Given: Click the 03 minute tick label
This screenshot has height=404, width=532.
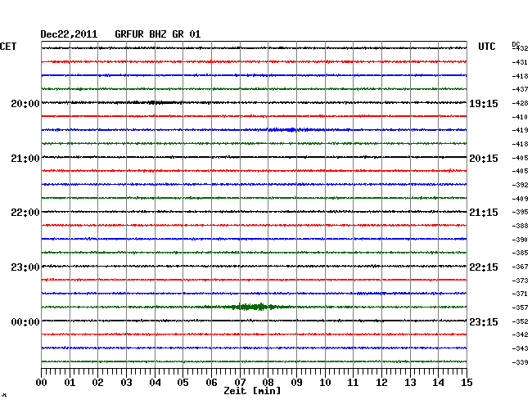Looking at the screenshot, I should [x=126, y=383].
